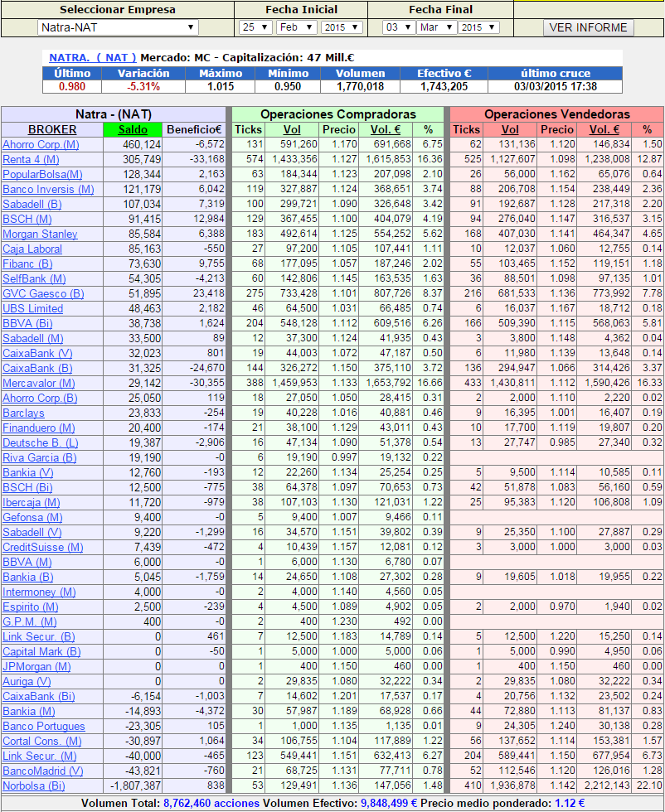Image resolution: width=665 pixels, height=812 pixels.
Task: Open the Ahorro Corp.(M) broker link
Action: click(x=41, y=144)
